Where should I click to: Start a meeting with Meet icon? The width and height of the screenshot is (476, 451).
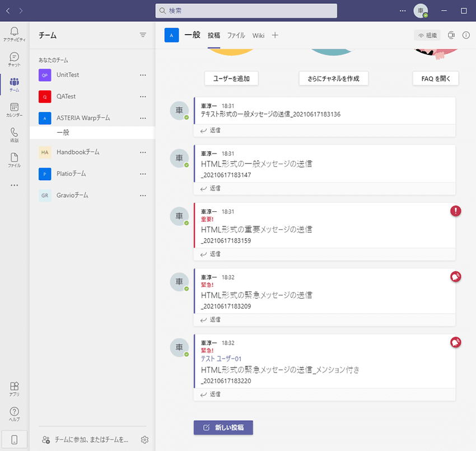451,35
